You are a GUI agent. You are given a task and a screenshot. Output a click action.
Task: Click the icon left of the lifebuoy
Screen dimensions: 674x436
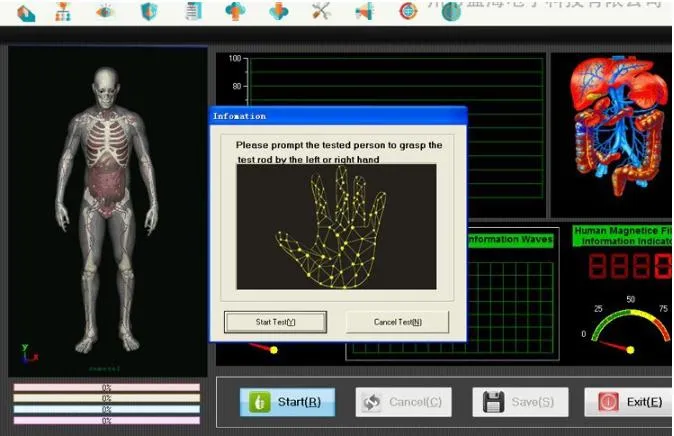click(x=366, y=12)
